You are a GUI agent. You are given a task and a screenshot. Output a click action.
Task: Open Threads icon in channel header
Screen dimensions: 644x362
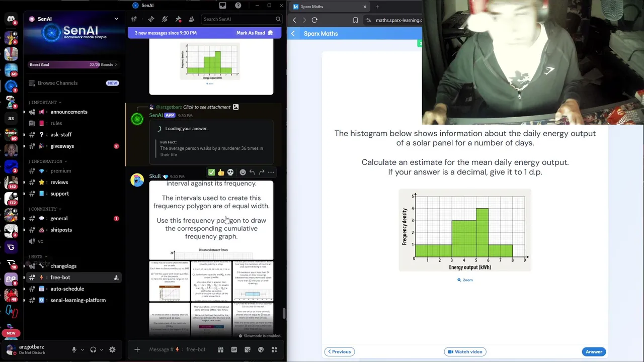[x=151, y=19]
